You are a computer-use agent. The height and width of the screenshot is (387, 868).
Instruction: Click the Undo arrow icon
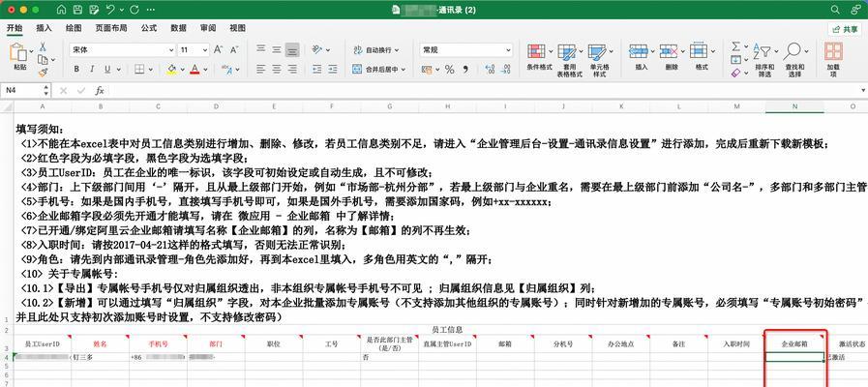(x=110, y=10)
